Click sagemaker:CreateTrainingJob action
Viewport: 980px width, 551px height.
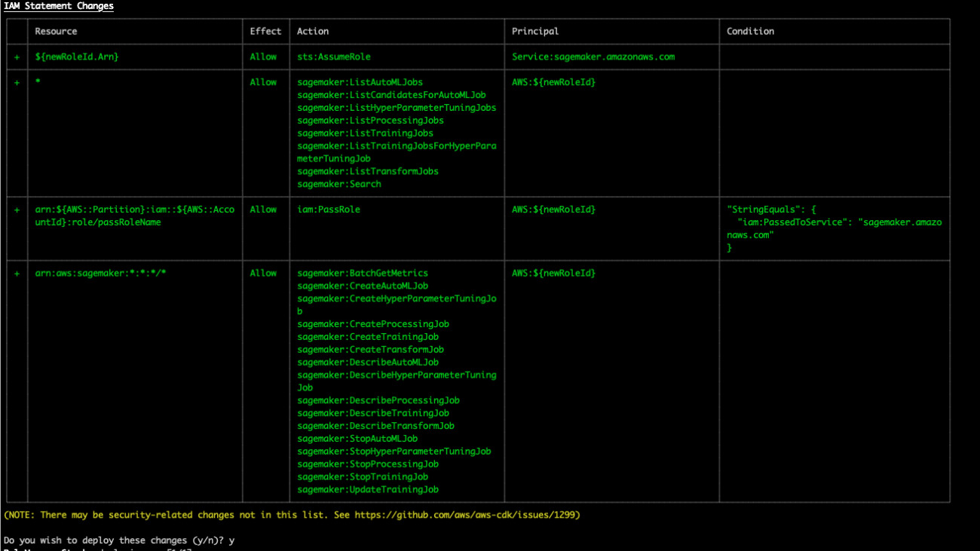(x=368, y=337)
